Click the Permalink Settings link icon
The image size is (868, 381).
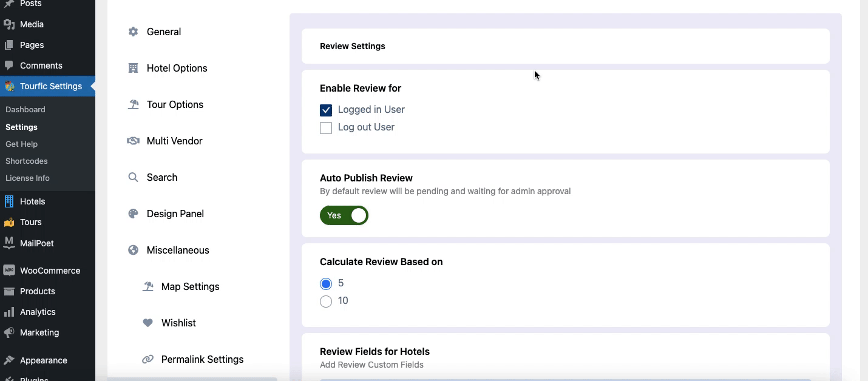point(147,359)
